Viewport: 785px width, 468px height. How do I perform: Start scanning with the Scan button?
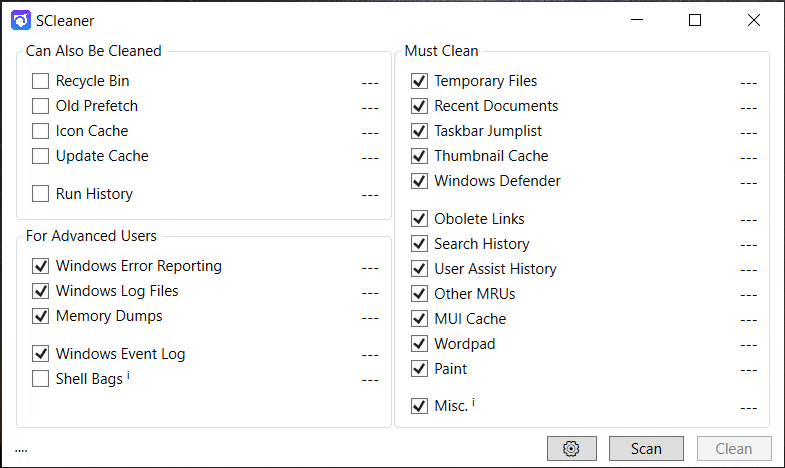(x=646, y=449)
